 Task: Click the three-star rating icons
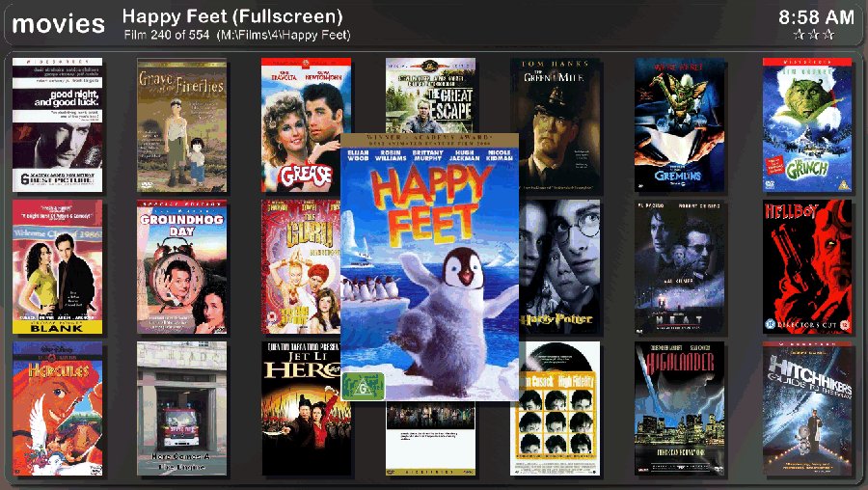click(814, 35)
